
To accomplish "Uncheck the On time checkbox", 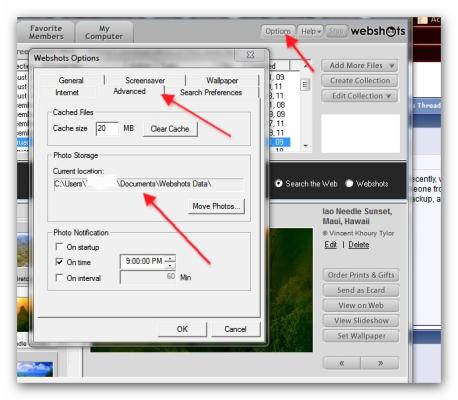I will pos(59,262).
